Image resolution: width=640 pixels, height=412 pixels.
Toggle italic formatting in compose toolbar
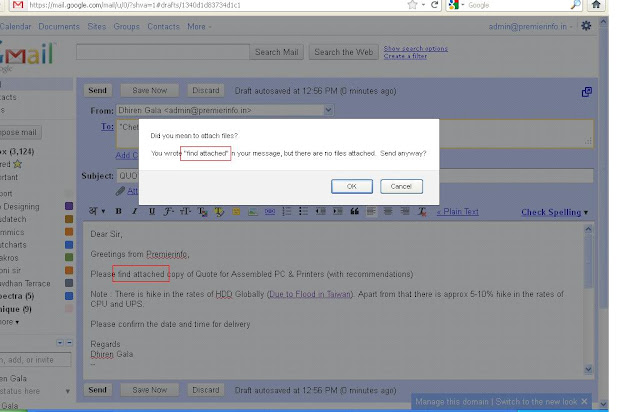pyautogui.click(x=134, y=211)
